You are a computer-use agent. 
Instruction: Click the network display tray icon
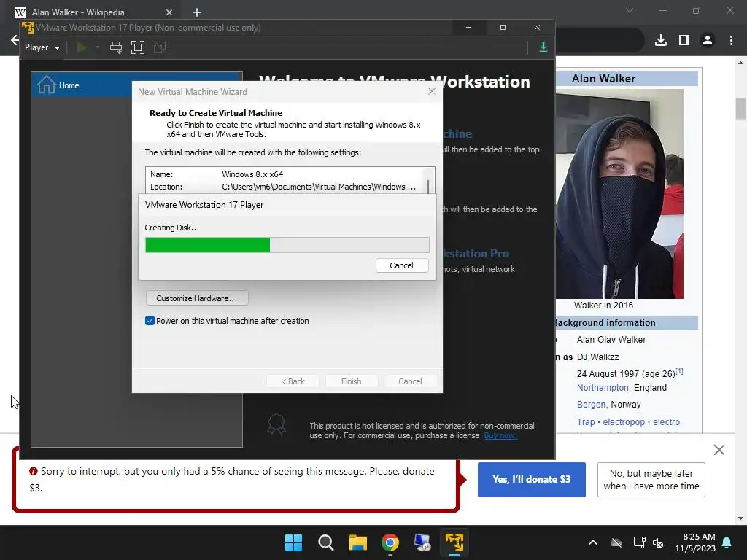tap(639, 542)
